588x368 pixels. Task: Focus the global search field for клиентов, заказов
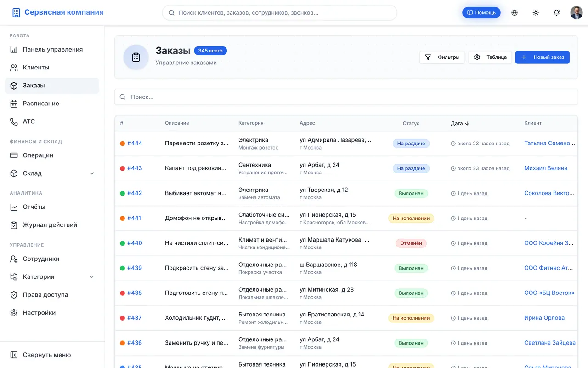279,13
